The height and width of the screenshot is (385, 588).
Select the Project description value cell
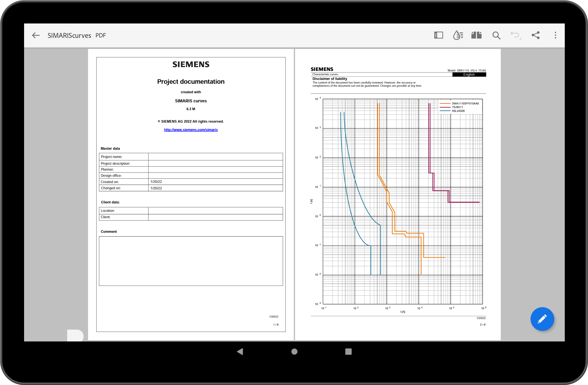[x=215, y=163]
